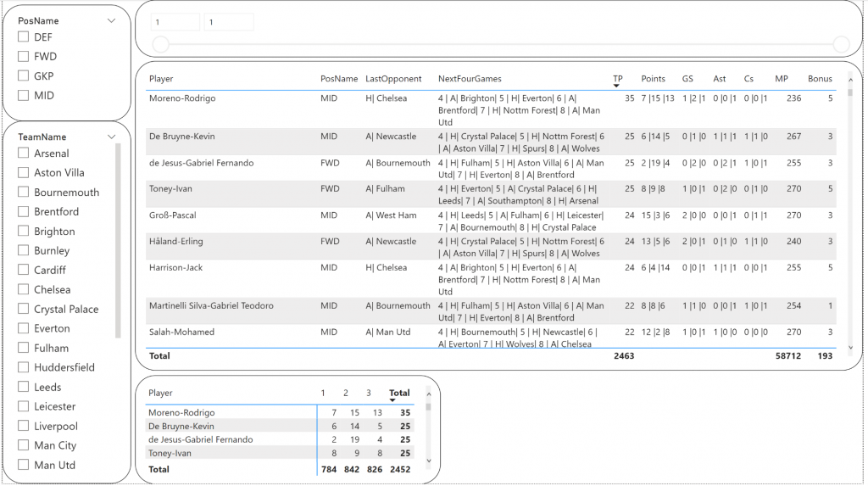This screenshot has width=868, height=486.
Task: Click the 58712 MP total value
Action: (x=787, y=355)
